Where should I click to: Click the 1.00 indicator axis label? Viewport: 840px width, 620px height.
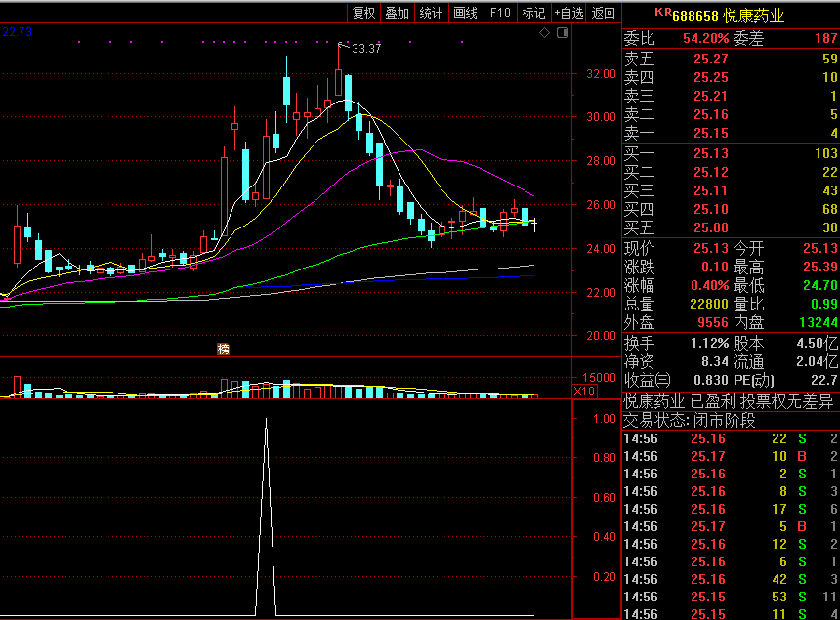(x=605, y=419)
